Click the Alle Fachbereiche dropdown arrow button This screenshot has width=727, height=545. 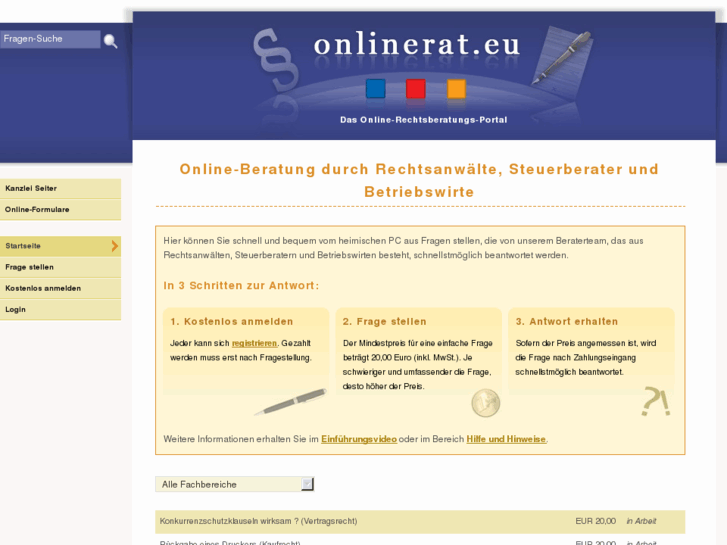coord(307,484)
